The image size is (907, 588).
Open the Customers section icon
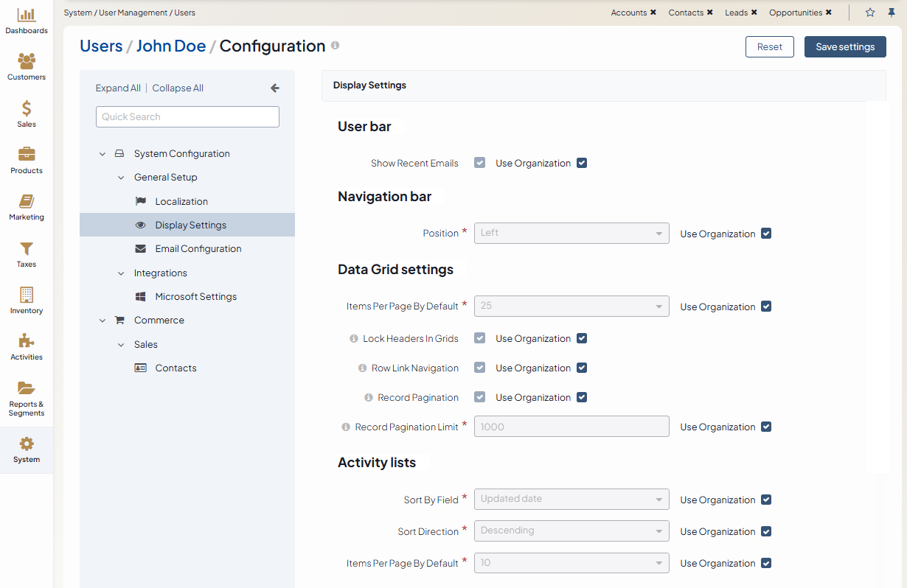tap(27, 62)
